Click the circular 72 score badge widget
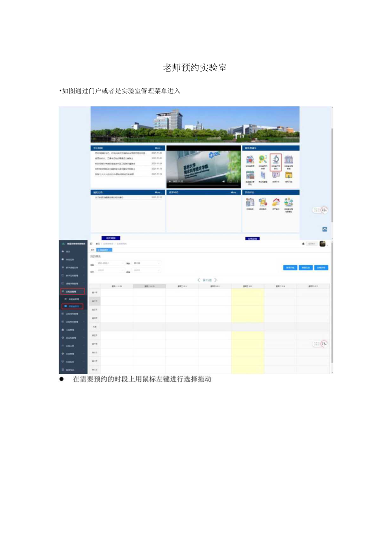This screenshot has width=392, height=555. 324,209
